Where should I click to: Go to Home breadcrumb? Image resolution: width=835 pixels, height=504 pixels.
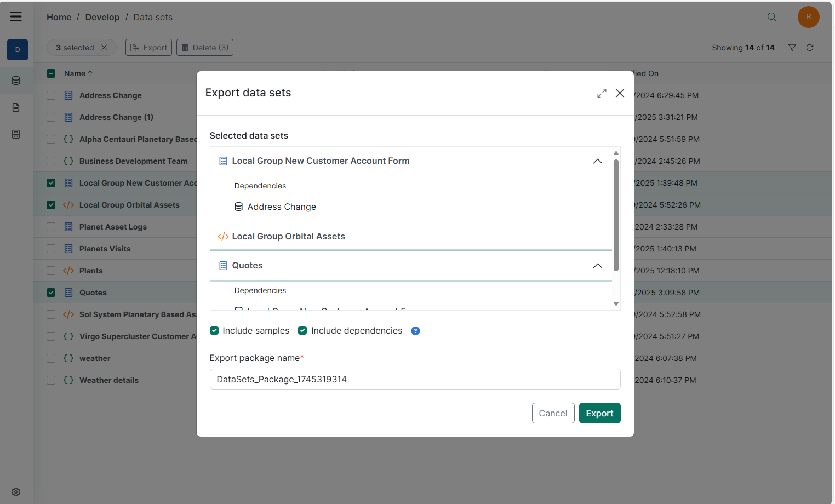click(59, 17)
